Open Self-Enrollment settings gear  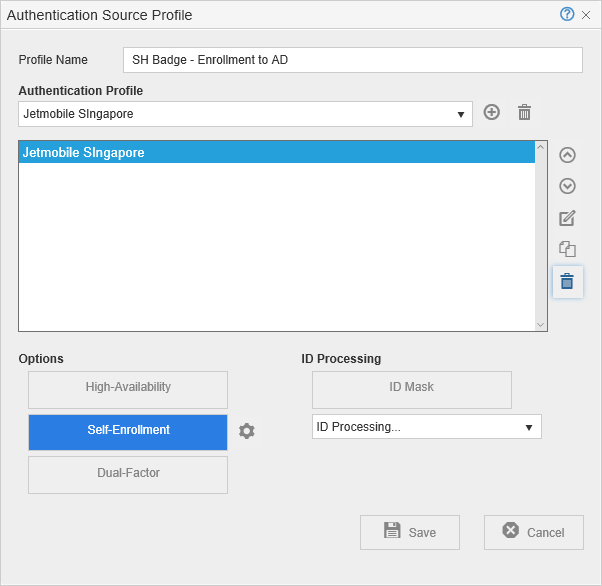[247, 431]
